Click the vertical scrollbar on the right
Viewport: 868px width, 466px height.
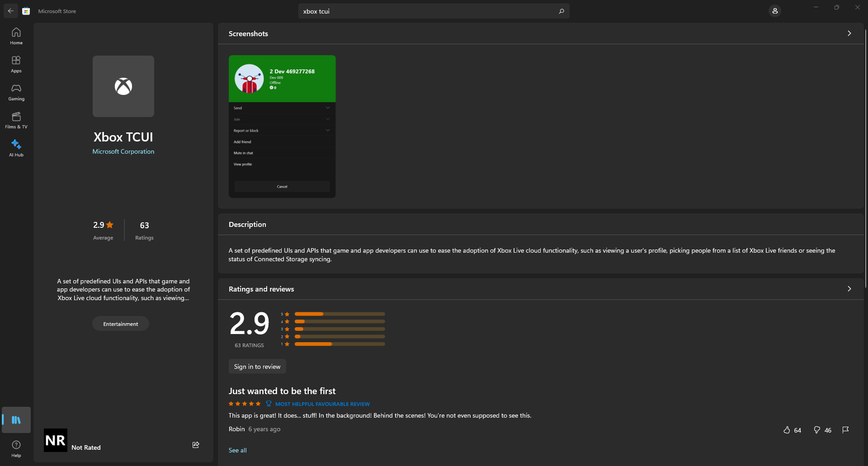tap(866, 158)
